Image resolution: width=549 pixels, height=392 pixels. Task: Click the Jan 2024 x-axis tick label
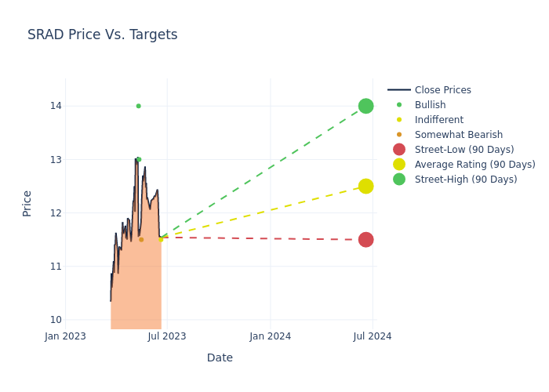coord(270,336)
